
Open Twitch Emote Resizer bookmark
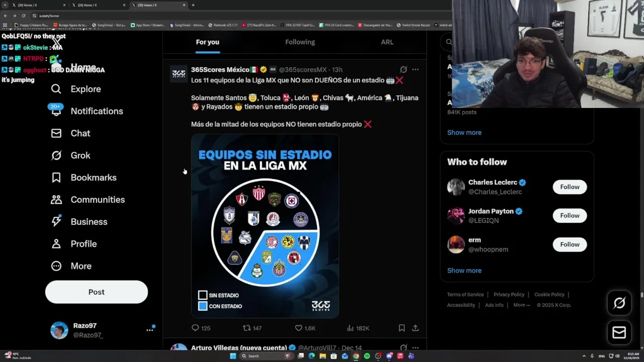coord(413,25)
